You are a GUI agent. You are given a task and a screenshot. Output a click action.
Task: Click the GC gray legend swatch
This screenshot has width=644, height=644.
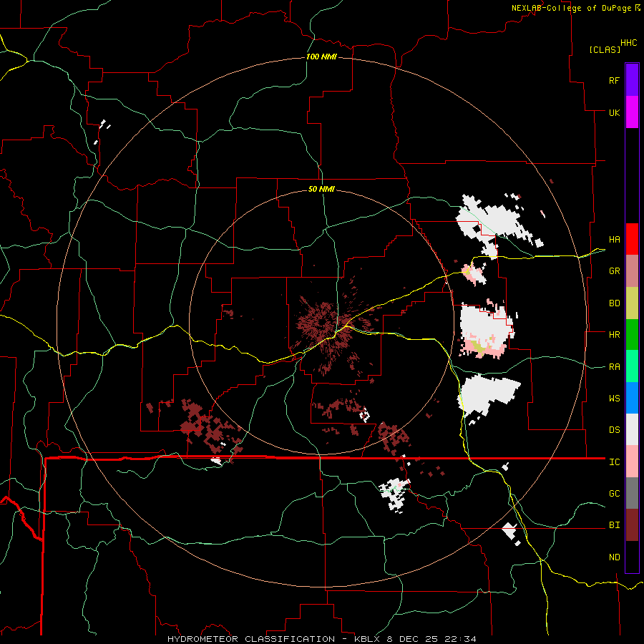[632, 493]
